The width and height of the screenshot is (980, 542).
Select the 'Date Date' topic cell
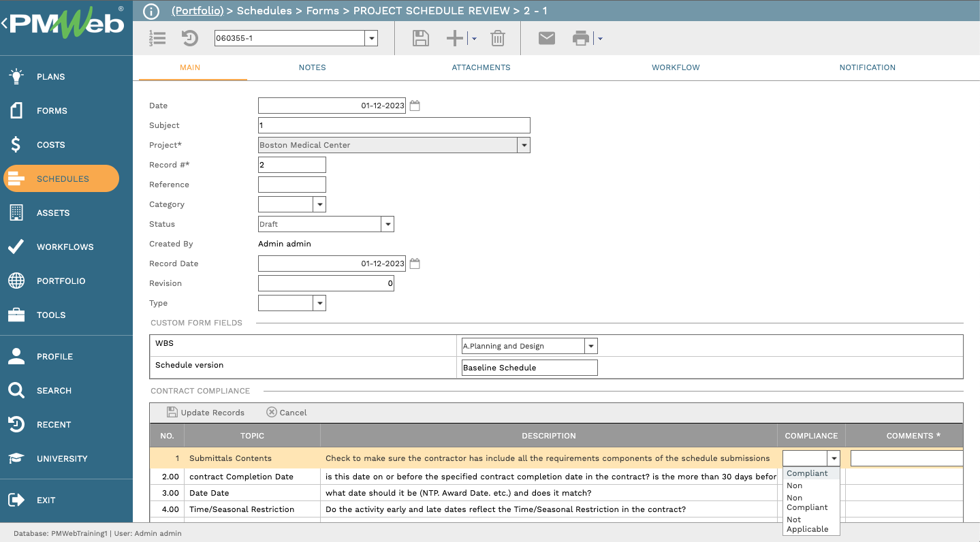tap(252, 493)
